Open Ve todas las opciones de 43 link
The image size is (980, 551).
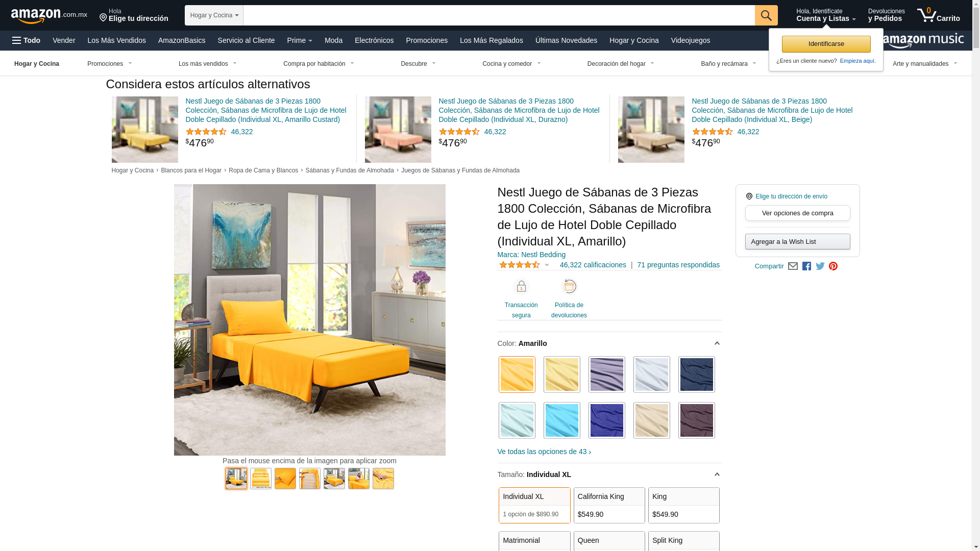(x=544, y=452)
